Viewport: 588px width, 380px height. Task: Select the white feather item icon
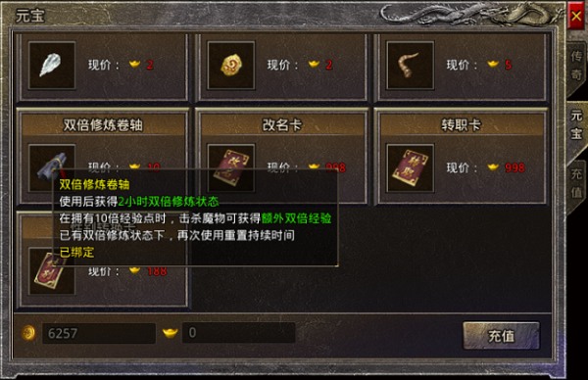pyautogui.click(x=52, y=66)
